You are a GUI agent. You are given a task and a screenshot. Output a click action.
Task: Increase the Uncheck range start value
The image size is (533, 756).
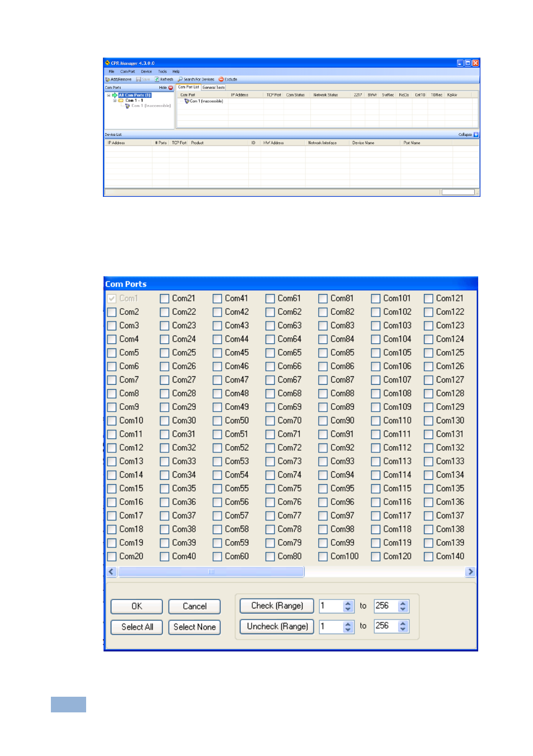click(348, 624)
